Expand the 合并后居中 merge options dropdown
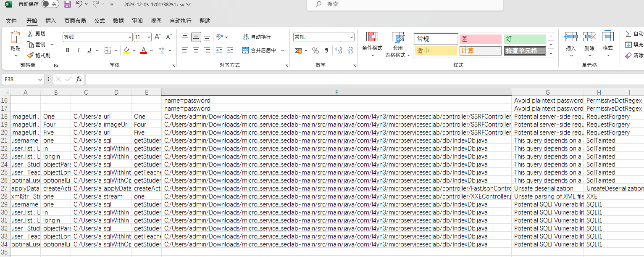 click(282, 50)
